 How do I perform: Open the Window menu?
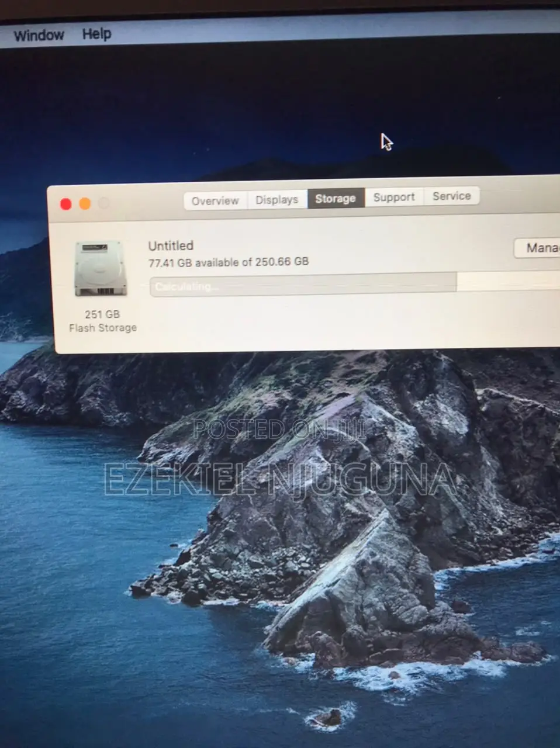pos(39,35)
